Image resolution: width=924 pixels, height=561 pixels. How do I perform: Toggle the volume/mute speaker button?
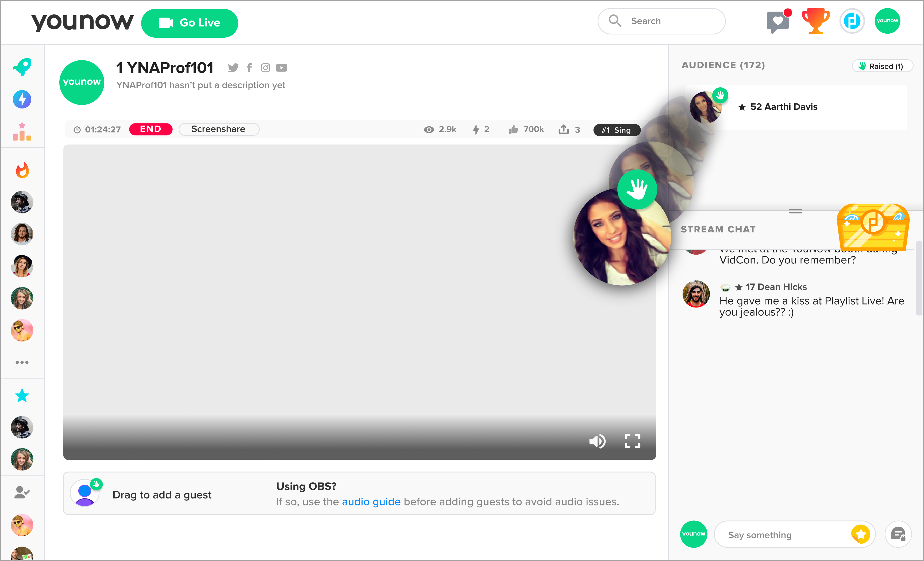(599, 442)
